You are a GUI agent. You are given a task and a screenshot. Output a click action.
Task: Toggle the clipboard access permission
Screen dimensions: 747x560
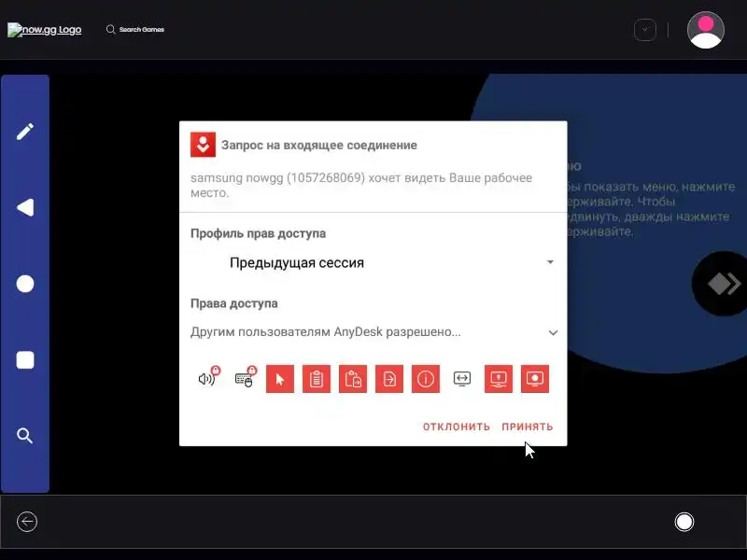[x=317, y=379]
